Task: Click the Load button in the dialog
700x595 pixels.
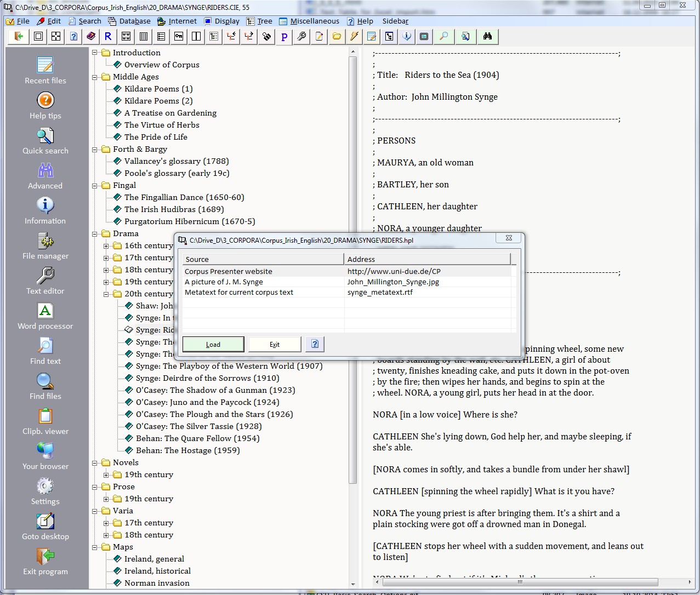Action: click(213, 345)
